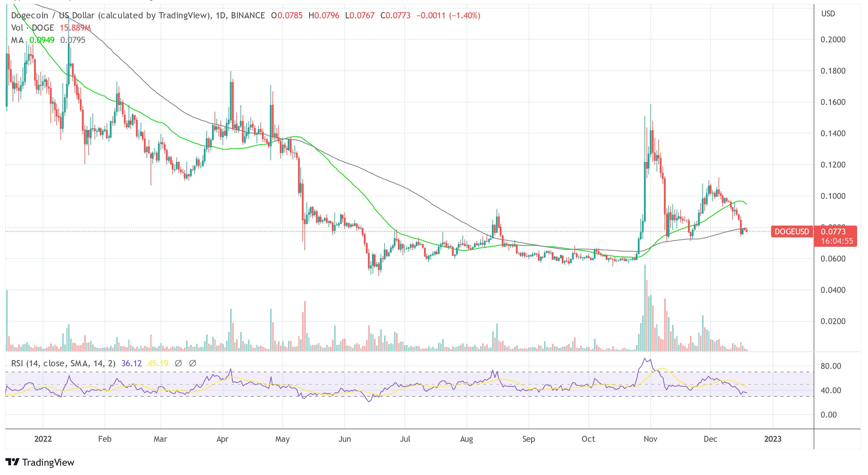Click the Dec label on time axis
This screenshot has width=868, height=475.
point(710,439)
